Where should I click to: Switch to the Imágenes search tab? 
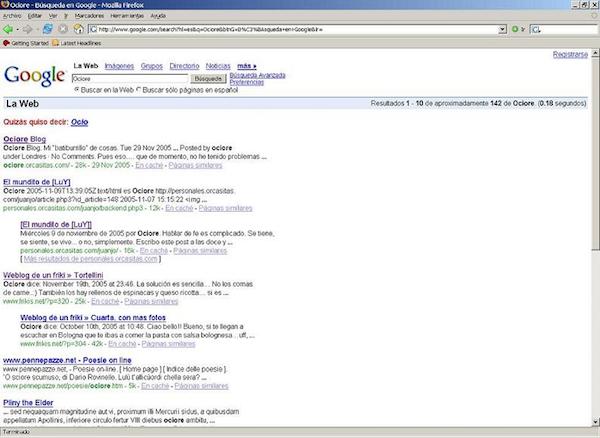pyautogui.click(x=119, y=66)
